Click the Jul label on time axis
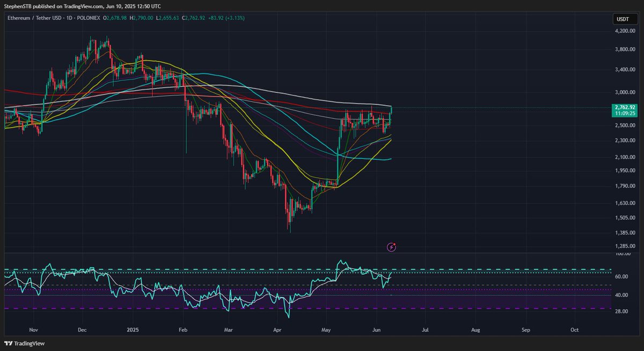This screenshot has width=644, height=351. click(426, 330)
